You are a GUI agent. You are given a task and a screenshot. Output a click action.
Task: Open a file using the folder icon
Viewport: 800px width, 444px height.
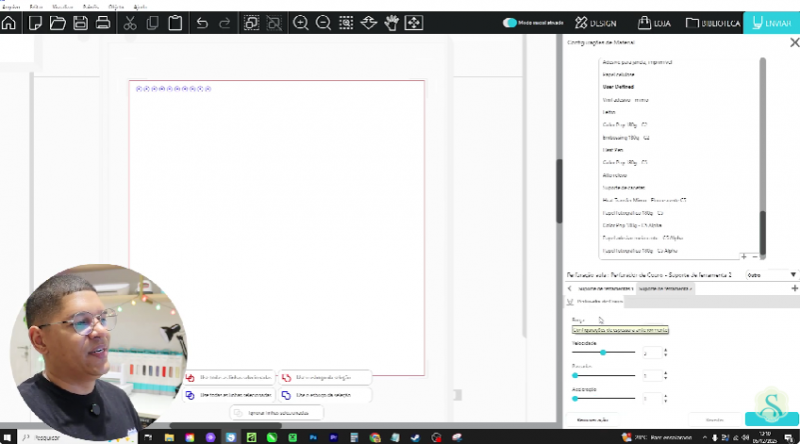[x=57, y=23]
